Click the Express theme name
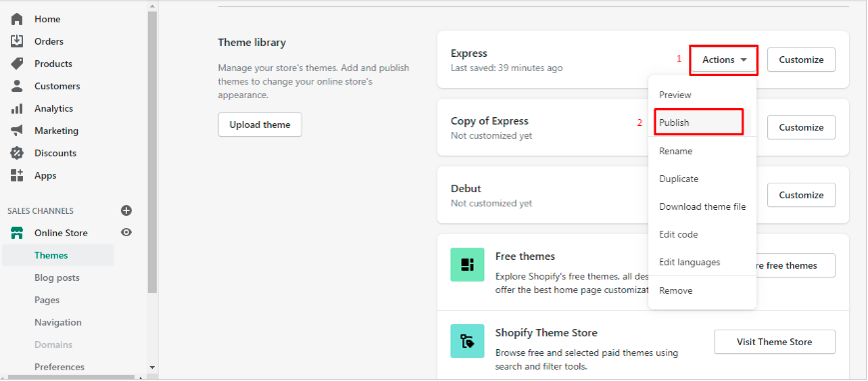868x381 pixels. click(x=468, y=53)
